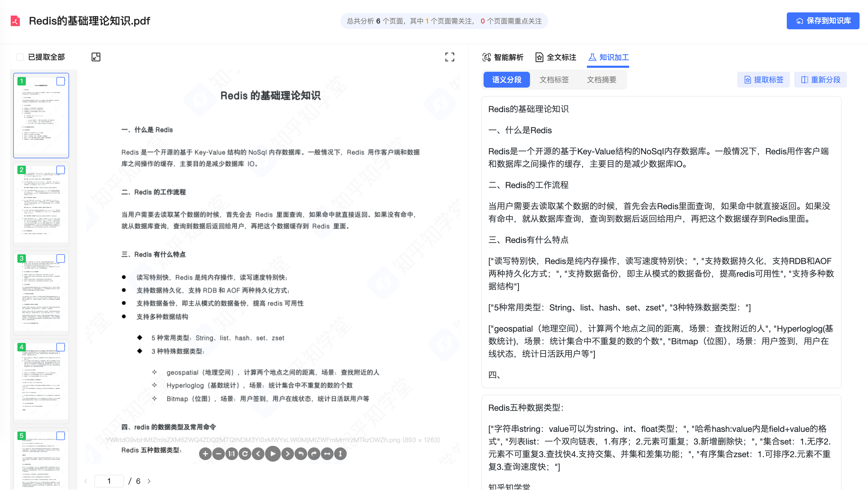Click segment heading 二、Redis的工作流程
The width and height of the screenshot is (868, 497).
pos(528,185)
